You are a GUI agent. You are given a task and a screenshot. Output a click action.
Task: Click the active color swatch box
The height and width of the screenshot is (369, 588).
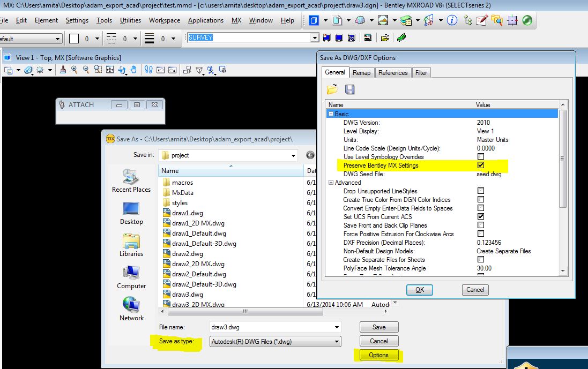coord(74,39)
